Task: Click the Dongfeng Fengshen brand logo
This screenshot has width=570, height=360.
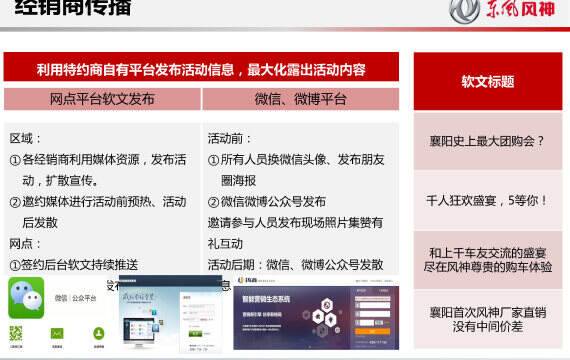Action: coord(502,11)
